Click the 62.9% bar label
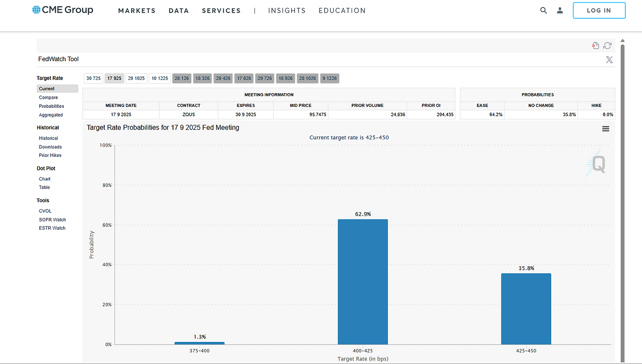Image resolution: width=642 pixels, height=364 pixels. (363, 214)
